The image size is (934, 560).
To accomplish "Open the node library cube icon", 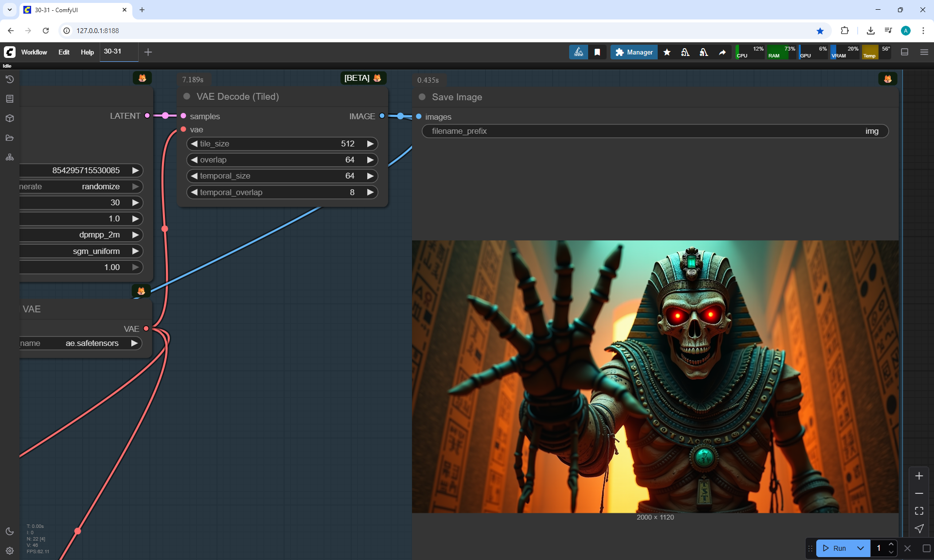I will 10,118.
